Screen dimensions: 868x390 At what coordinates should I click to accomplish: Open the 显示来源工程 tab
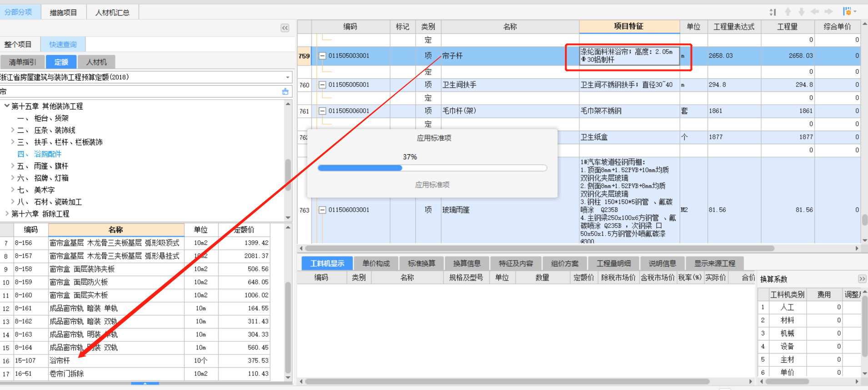(x=715, y=263)
